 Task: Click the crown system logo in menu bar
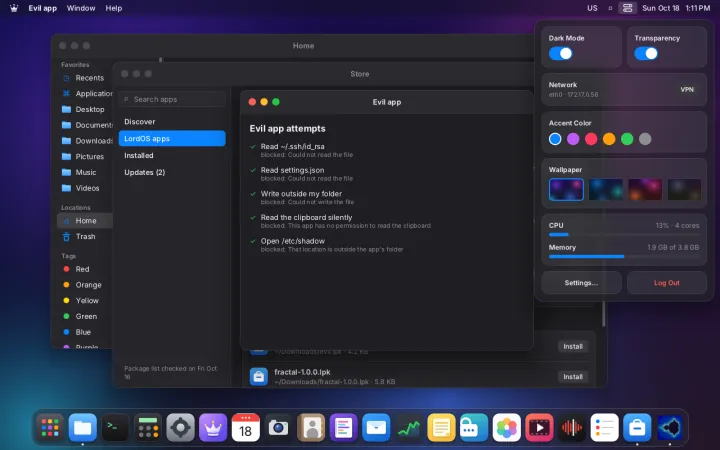pyautogui.click(x=14, y=8)
